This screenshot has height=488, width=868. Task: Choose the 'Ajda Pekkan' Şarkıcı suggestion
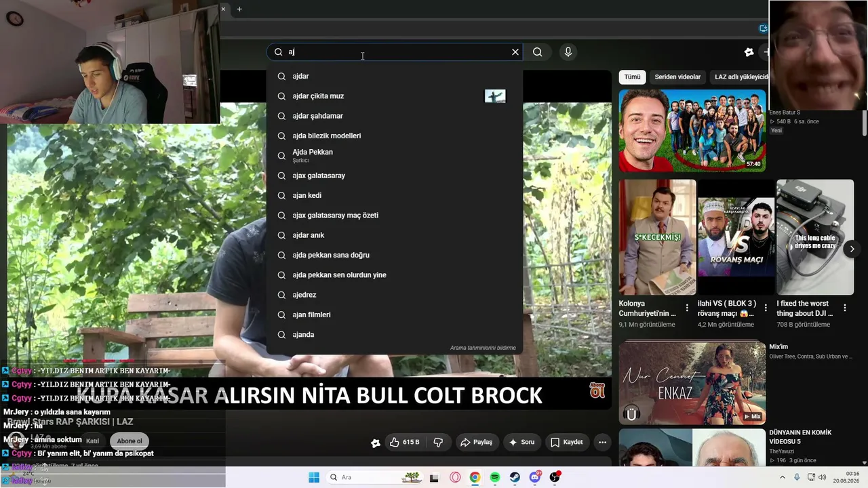(x=394, y=156)
